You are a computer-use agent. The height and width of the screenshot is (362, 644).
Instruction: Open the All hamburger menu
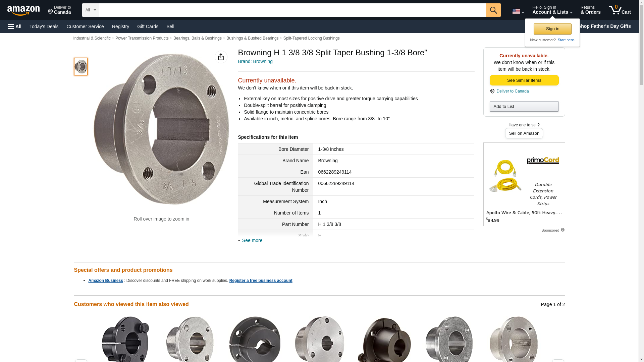point(15,26)
